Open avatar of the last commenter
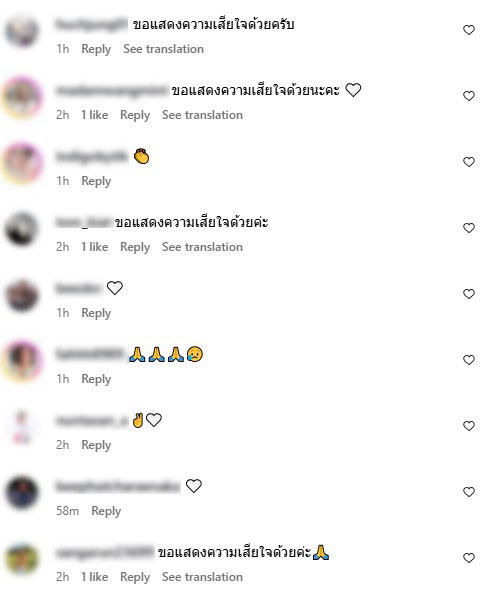489x594 pixels. click(22, 558)
